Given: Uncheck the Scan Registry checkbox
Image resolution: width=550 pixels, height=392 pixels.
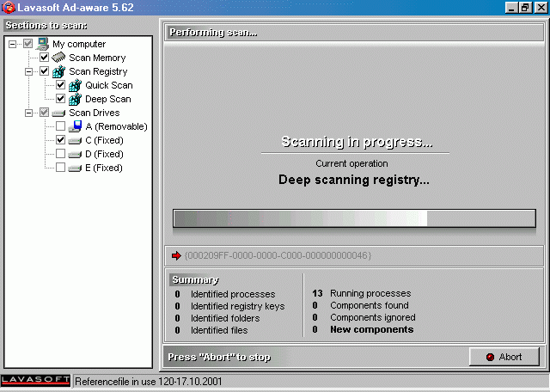Looking at the screenshot, I should coord(44,71).
